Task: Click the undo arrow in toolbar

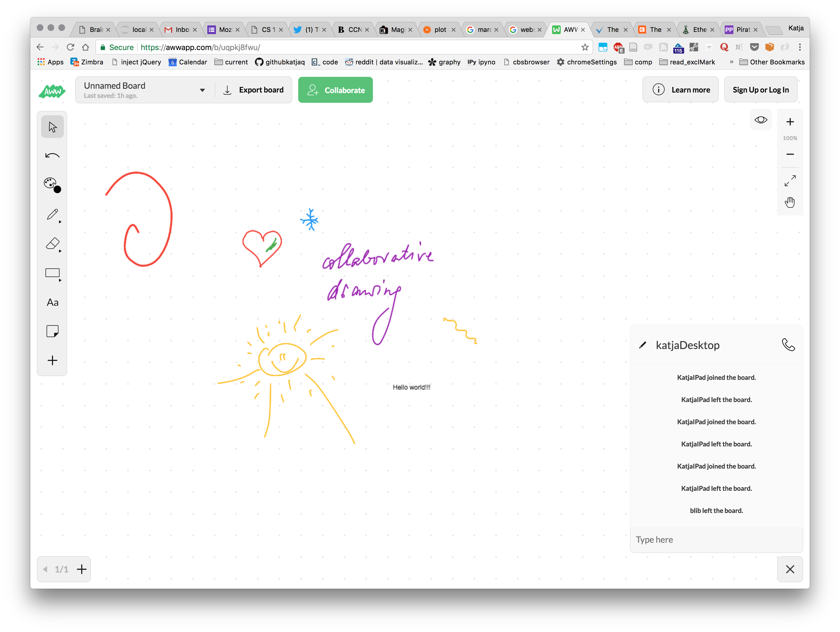Action: (x=52, y=156)
